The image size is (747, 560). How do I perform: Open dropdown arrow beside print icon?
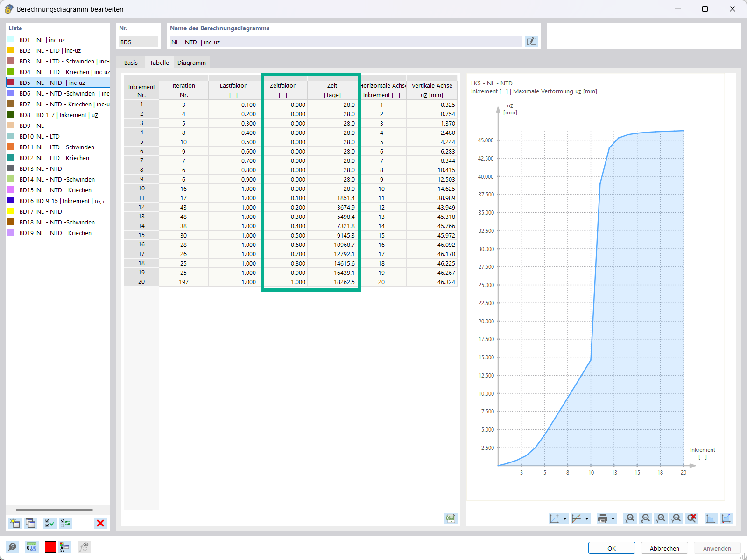coord(613,518)
